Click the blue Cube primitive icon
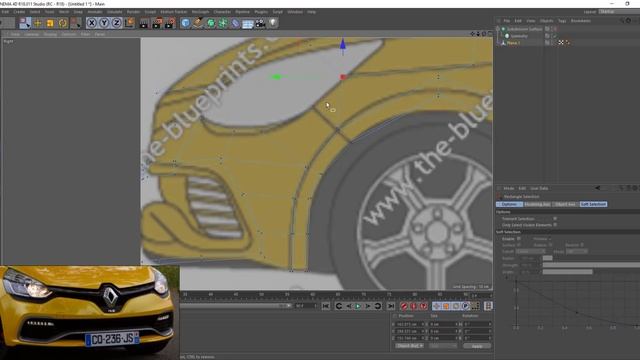 [x=185, y=23]
